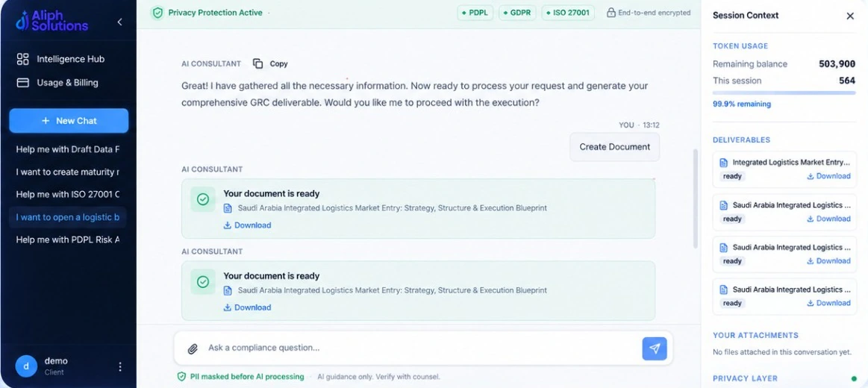Open chat 'Help me with Draft Data F'
This screenshot has width=868, height=388.
[67, 149]
